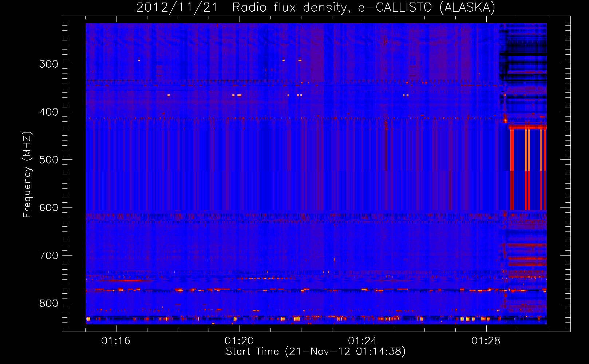589x364 pixels.
Task: Select the 800 frequency tick label
Action: 49,304
